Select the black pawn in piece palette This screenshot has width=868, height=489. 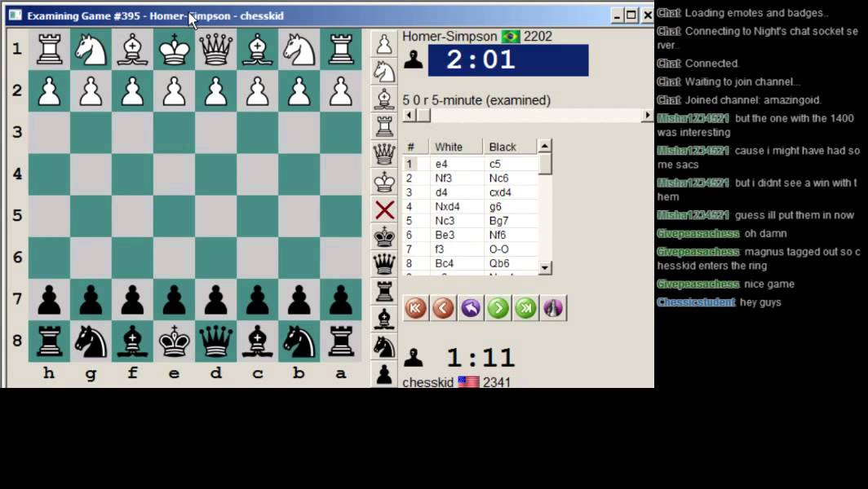pyautogui.click(x=384, y=375)
